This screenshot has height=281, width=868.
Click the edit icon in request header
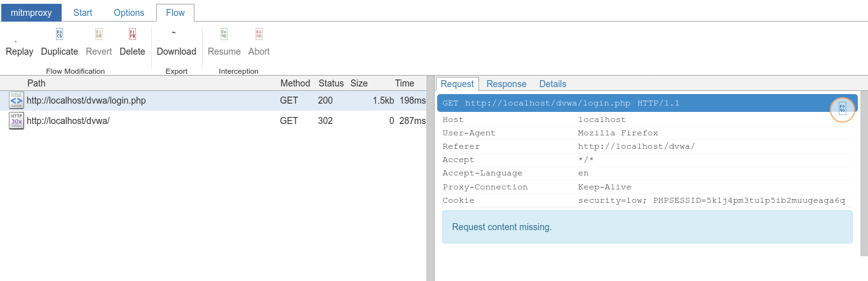tap(842, 109)
